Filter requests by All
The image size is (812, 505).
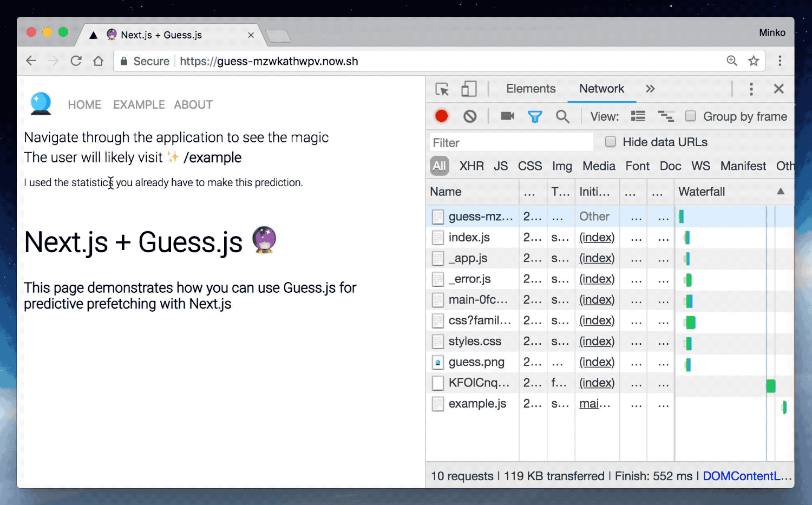[440, 166]
